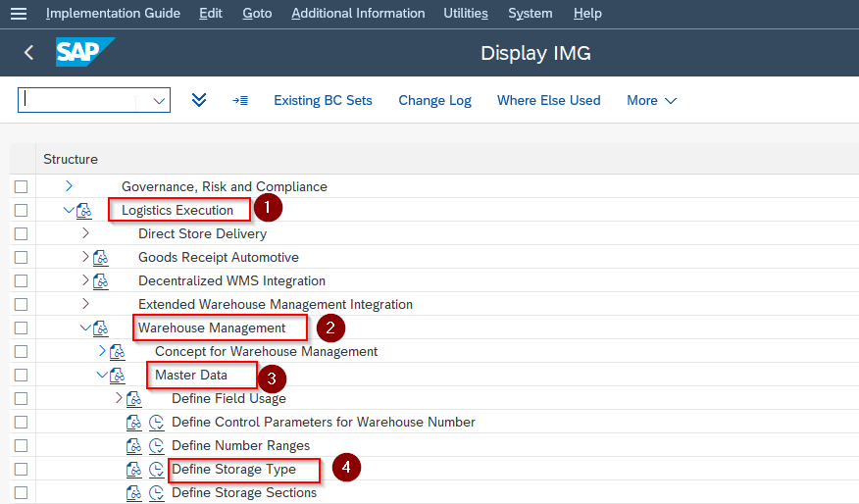Image resolution: width=859 pixels, height=504 pixels.
Task: Check the Governance, Risk and Compliance row checkbox
Action: coord(21,187)
